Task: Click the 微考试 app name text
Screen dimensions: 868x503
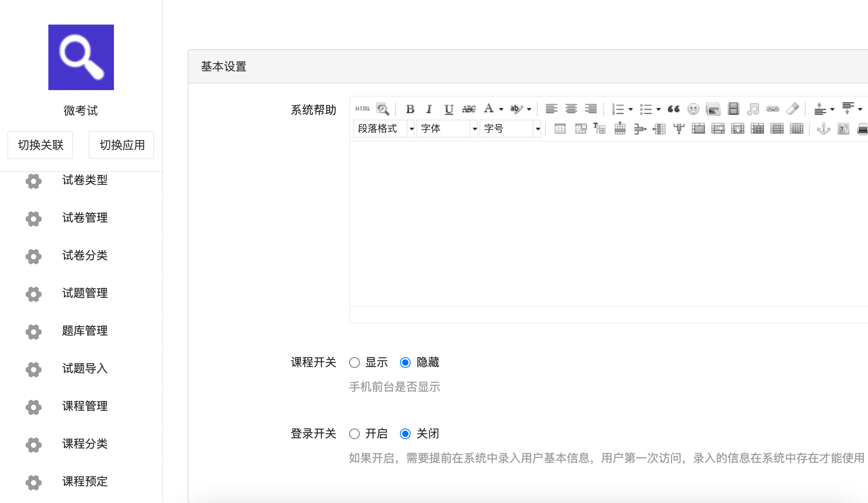Action: 81,111
